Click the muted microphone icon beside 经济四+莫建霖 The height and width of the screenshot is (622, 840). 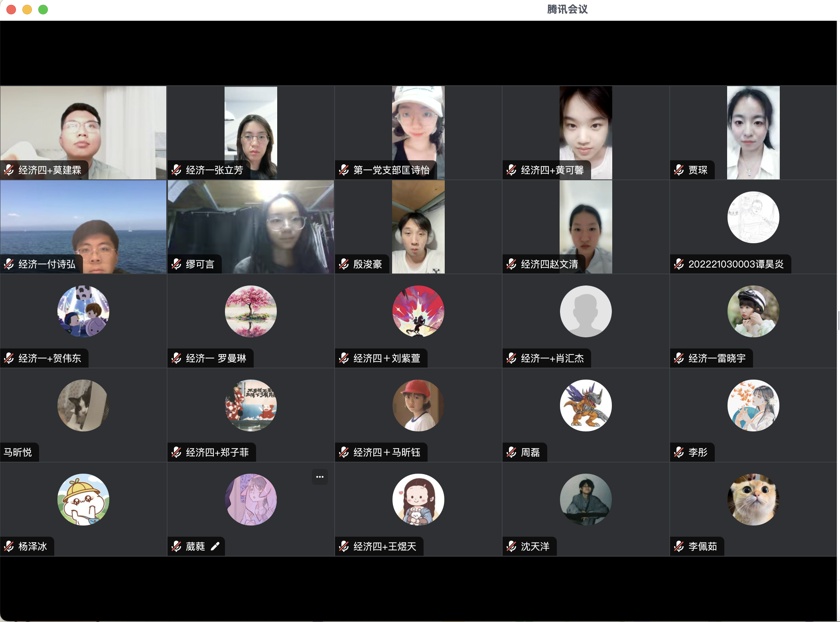(x=9, y=170)
